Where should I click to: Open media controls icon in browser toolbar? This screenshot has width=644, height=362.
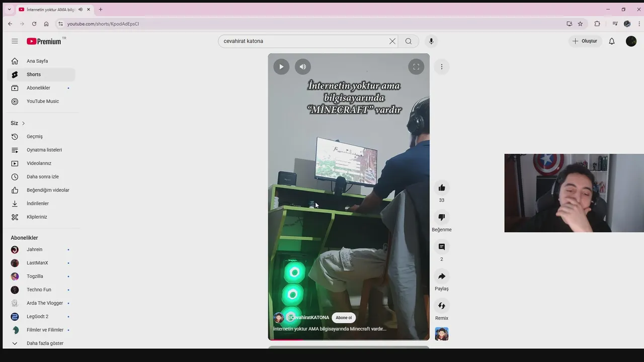pyautogui.click(x=615, y=24)
